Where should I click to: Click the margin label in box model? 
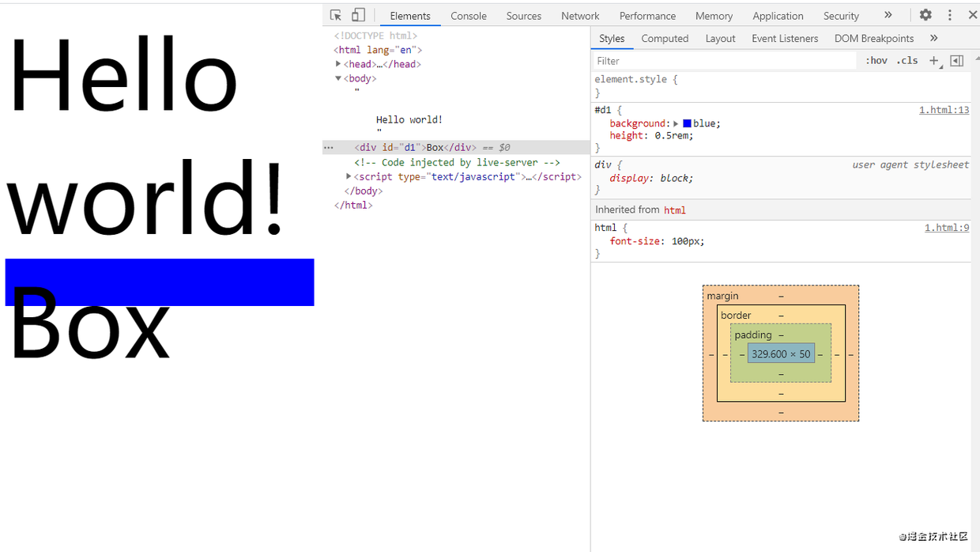click(x=722, y=295)
